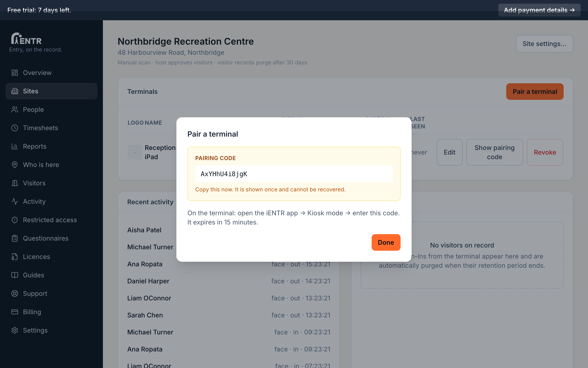
Task: Open the Visitors page
Action: (51, 183)
